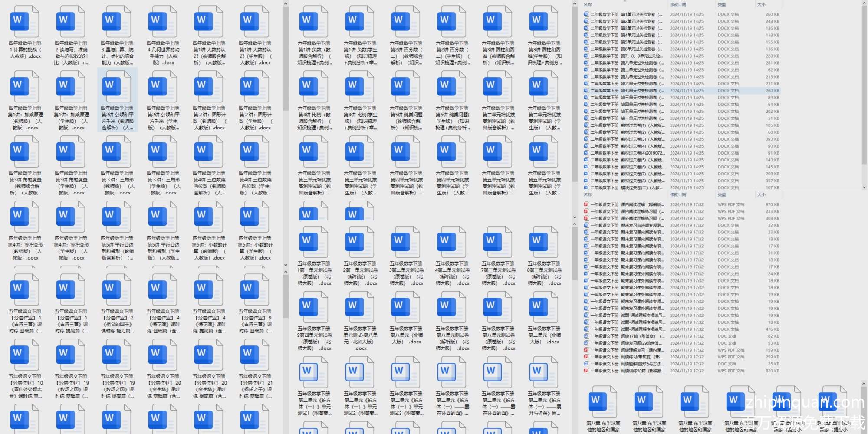Image resolution: width=868 pixels, height=434 pixels.
Task: Select 六年级 '第4讲 比例 (教师版含解析)' icon
Action: coord(314,87)
